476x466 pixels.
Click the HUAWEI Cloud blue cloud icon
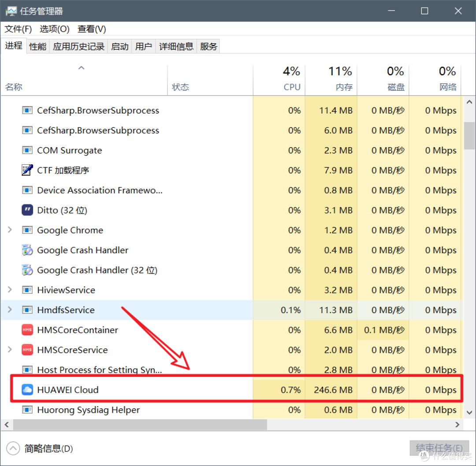pyautogui.click(x=27, y=389)
